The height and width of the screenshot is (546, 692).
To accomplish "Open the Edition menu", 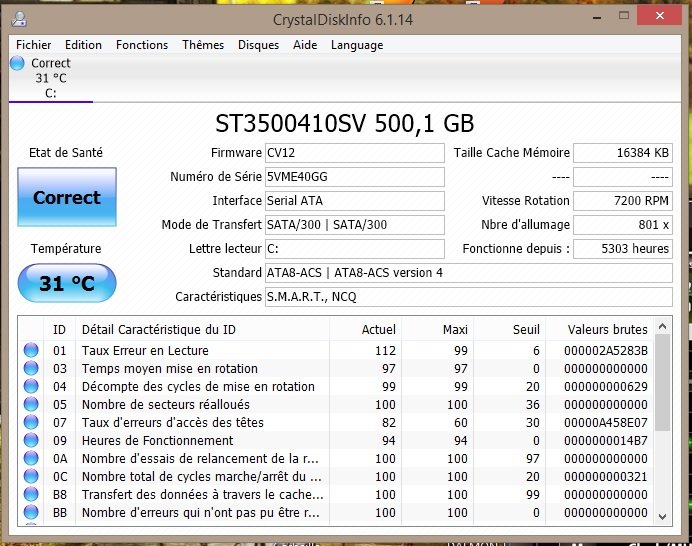I will coord(83,45).
